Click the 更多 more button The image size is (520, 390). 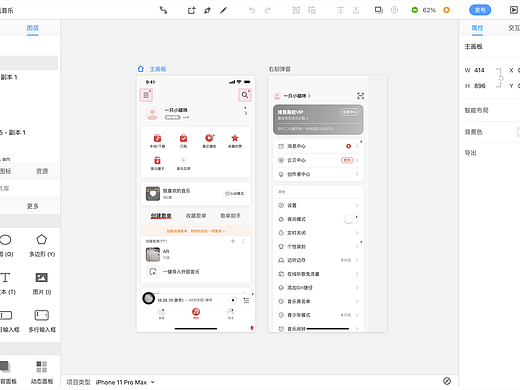point(33,206)
